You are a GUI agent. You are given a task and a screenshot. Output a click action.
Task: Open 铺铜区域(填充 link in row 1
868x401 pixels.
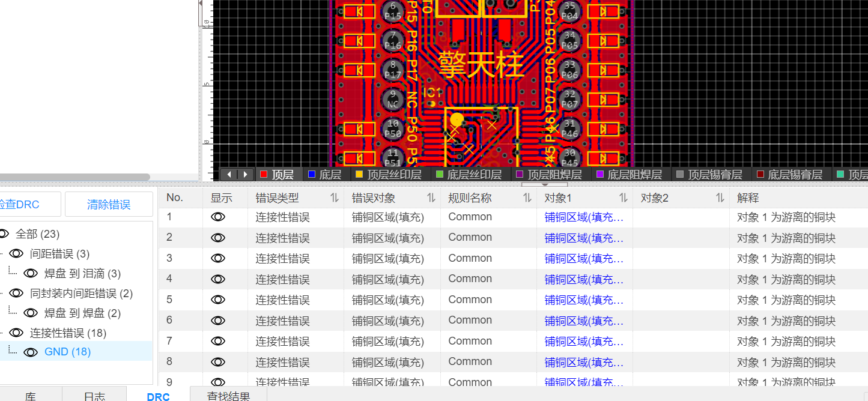point(584,217)
